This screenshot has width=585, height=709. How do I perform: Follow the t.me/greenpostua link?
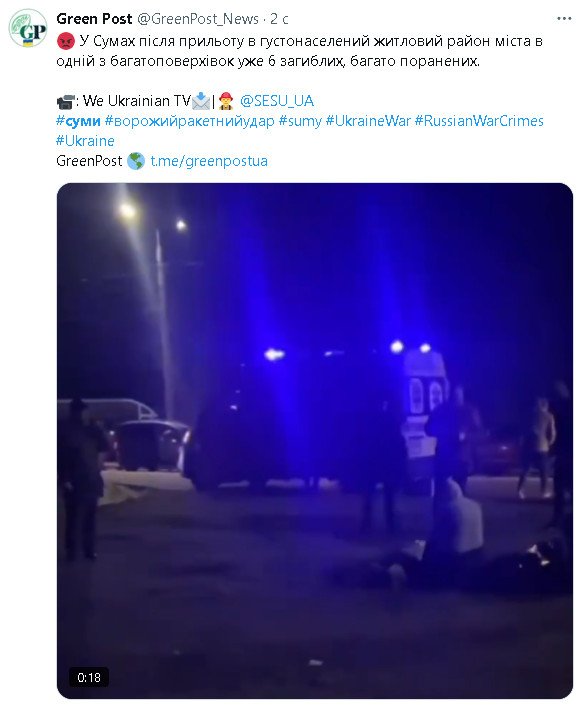[x=209, y=161]
